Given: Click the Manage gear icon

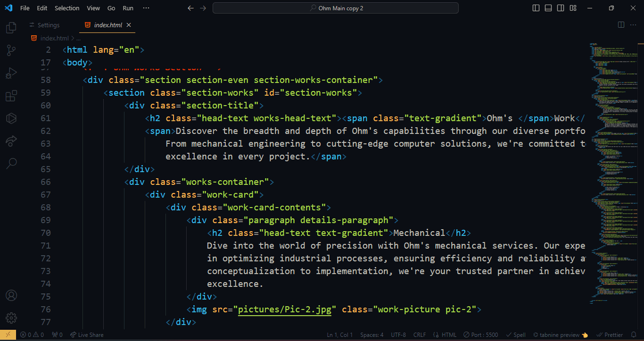Looking at the screenshot, I should coord(11,318).
